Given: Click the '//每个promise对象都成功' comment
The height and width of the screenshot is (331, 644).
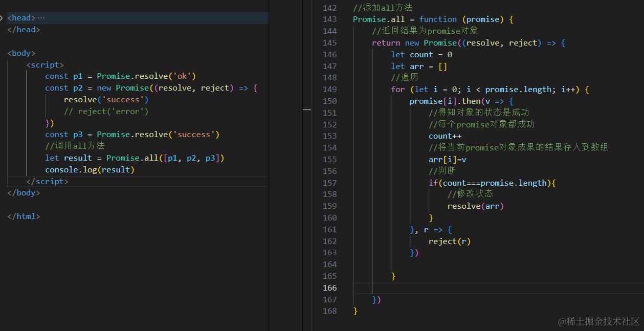Looking at the screenshot, I should (481, 124).
